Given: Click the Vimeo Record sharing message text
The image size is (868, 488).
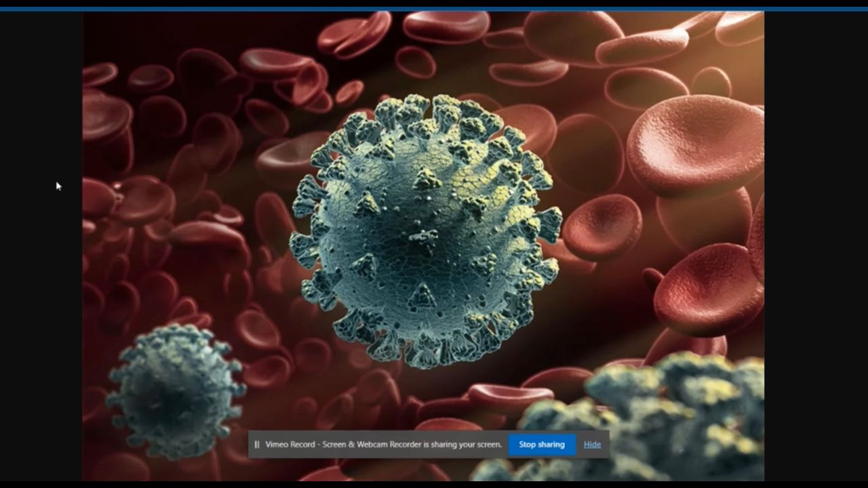Looking at the screenshot, I should click(383, 445).
